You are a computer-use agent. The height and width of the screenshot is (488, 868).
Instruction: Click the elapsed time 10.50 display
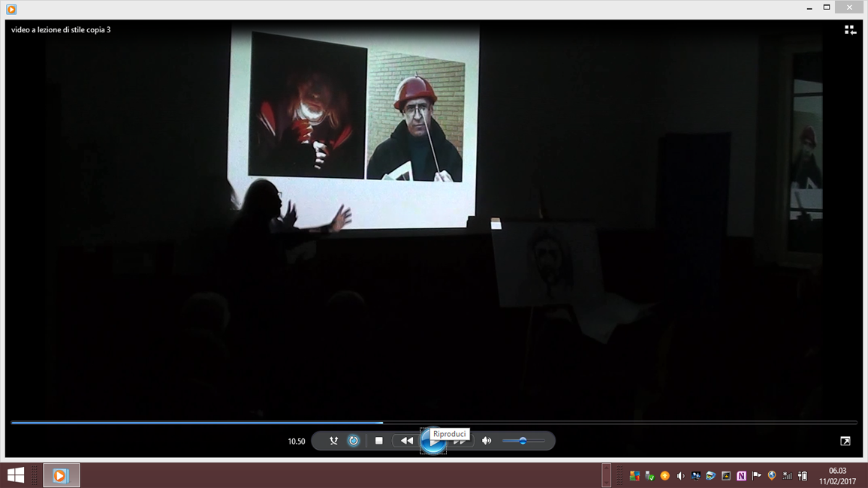click(296, 441)
